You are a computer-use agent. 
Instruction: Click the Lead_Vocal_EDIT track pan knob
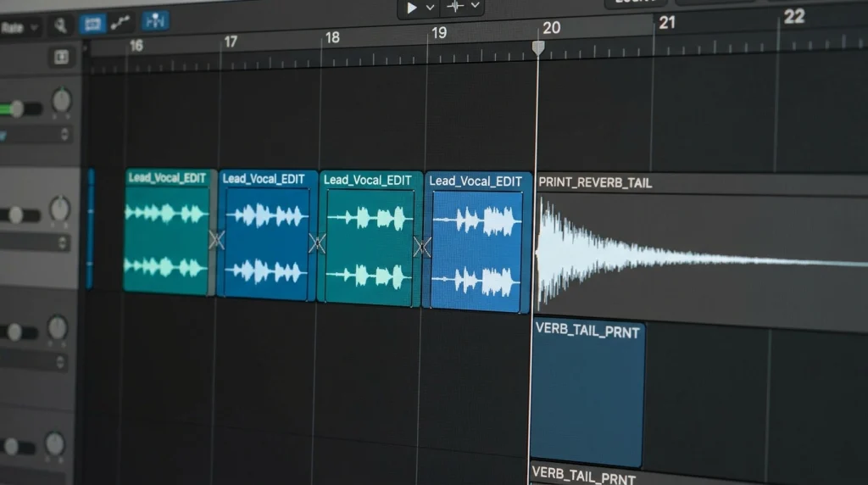[x=59, y=209]
